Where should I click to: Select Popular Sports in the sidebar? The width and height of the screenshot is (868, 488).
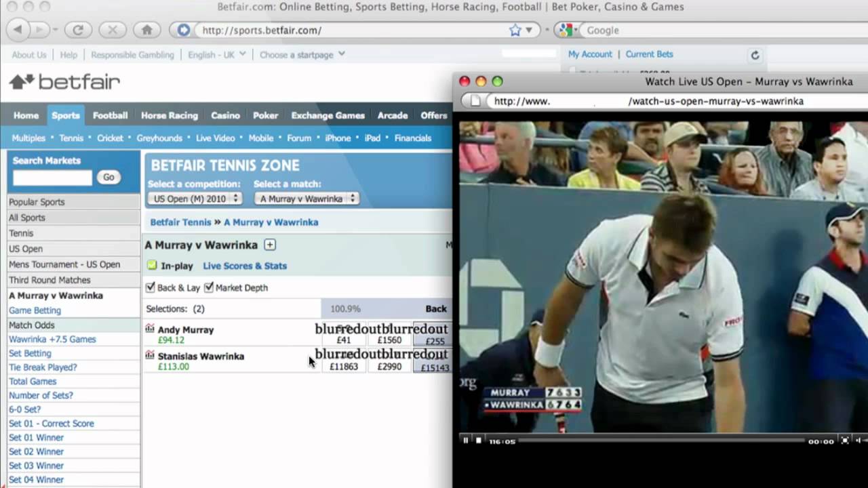point(73,202)
